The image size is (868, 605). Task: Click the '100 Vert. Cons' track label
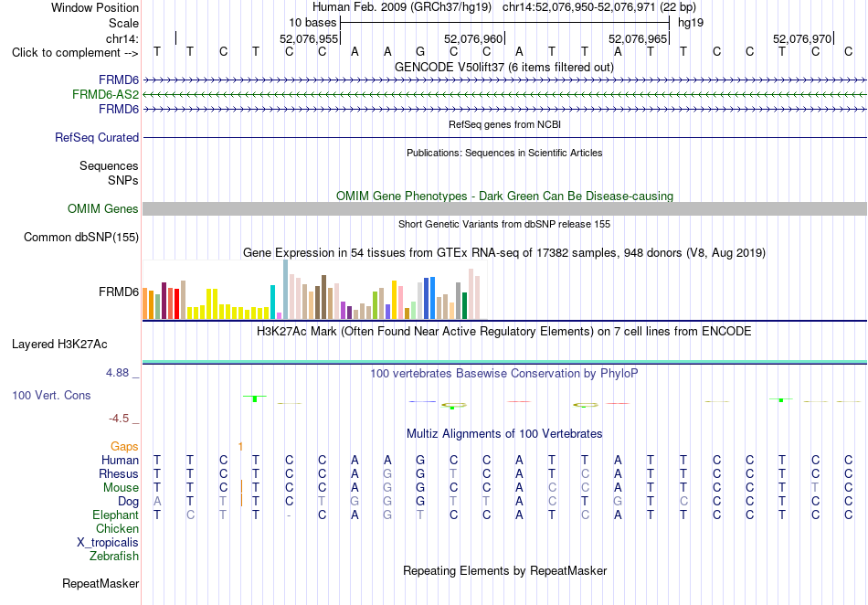pos(51,395)
